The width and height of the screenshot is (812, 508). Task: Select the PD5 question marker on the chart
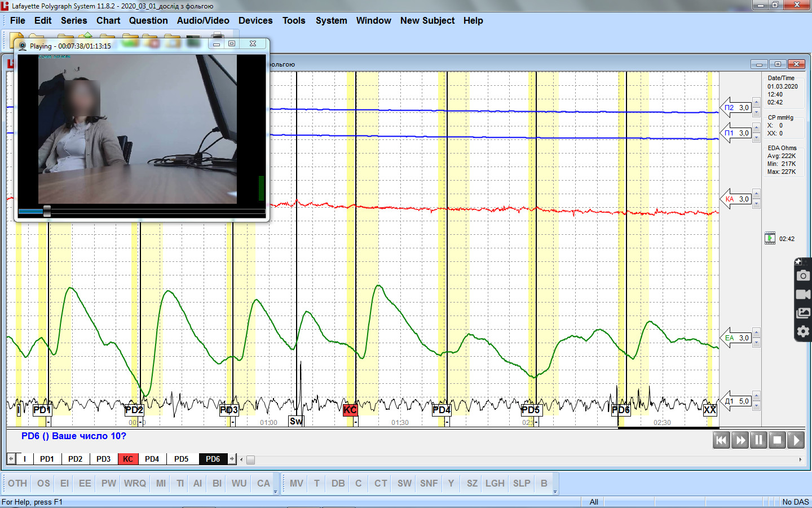(530, 410)
